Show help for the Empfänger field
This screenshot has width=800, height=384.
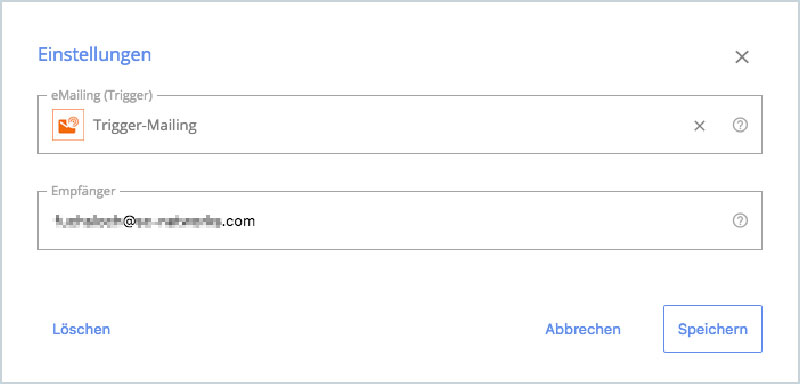pyautogui.click(x=740, y=220)
